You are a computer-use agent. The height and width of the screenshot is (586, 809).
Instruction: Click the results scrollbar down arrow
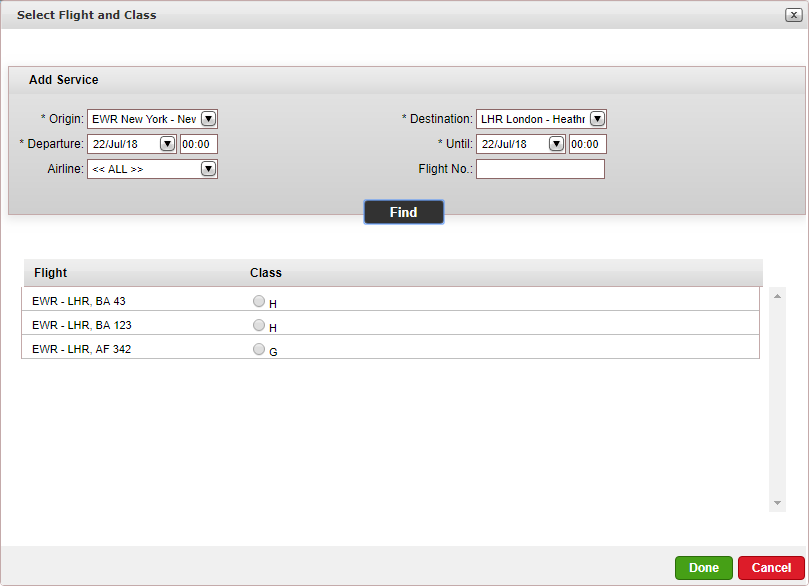tap(777, 503)
